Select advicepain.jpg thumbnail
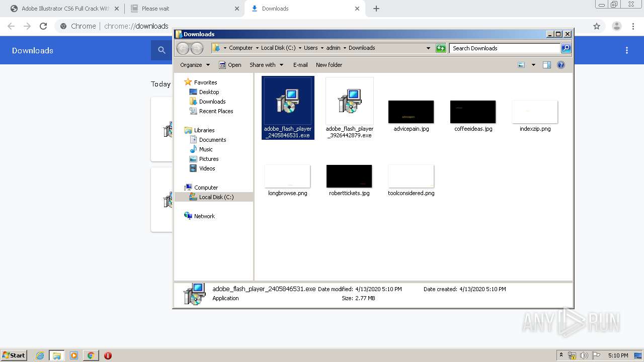The height and width of the screenshot is (362, 644). pos(411,112)
